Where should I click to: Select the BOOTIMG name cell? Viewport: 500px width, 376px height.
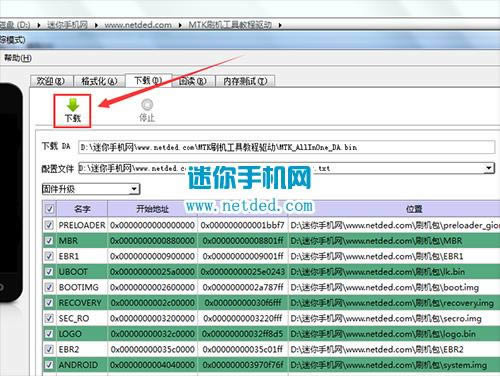(x=82, y=287)
